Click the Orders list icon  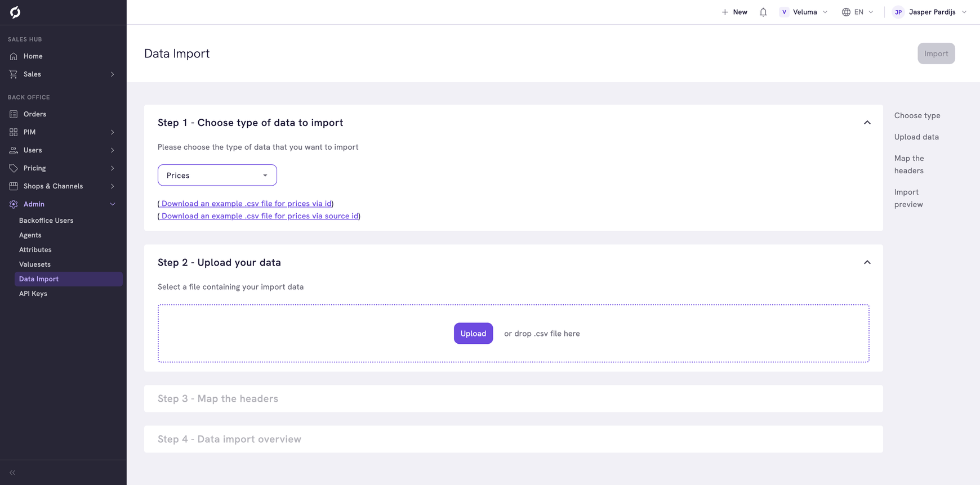(14, 114)
